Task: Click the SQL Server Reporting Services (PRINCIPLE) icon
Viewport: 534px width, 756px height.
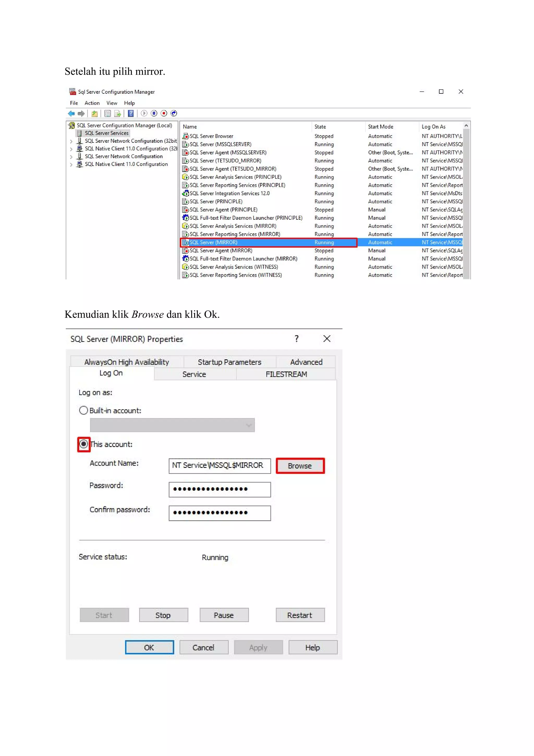Action: click(186, 185)
